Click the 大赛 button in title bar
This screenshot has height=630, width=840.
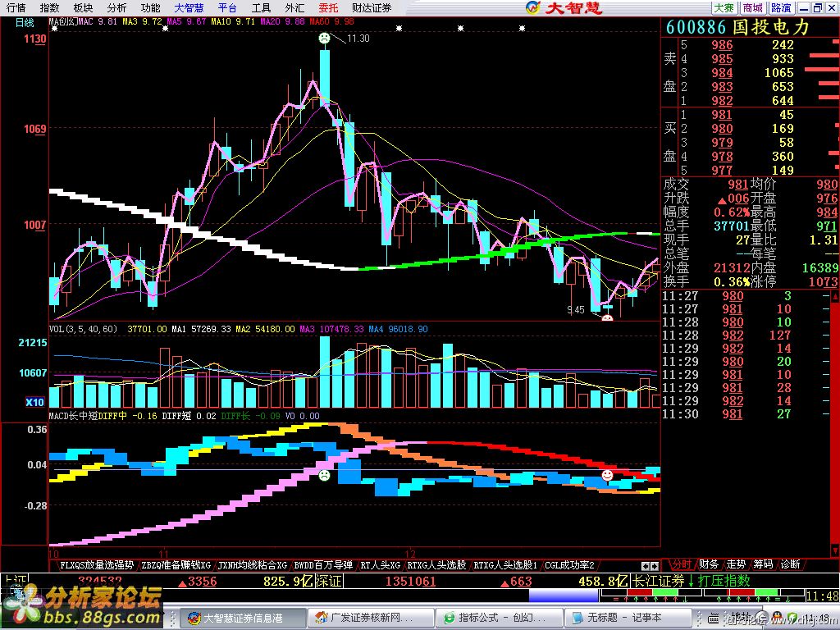click(x=724, y=7)
